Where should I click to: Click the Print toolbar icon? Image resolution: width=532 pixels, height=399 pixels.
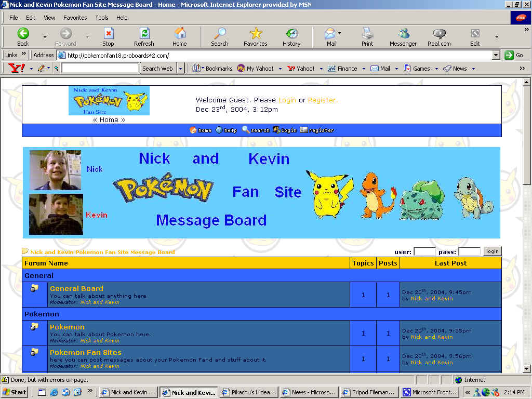pos(367,34)
